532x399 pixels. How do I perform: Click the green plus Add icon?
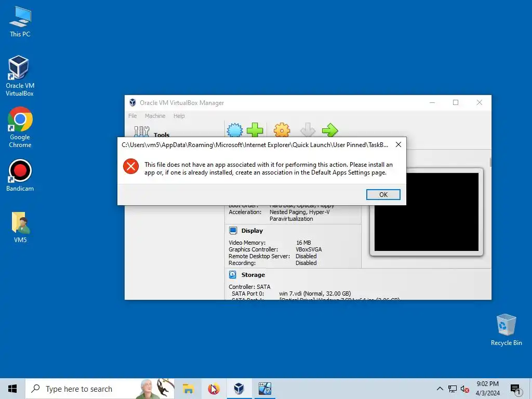[255, 130]
